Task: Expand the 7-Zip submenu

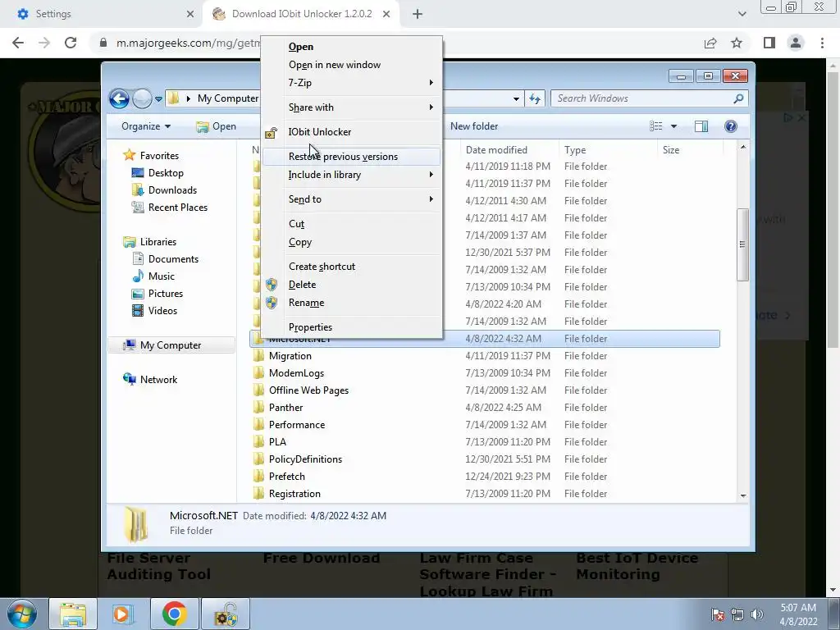Action: pyautogui.click(x=351, y=83)
